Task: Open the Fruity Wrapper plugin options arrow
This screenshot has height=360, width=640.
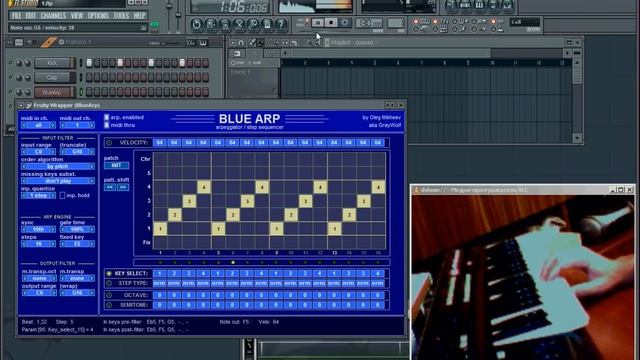Action: pyautogui.click(x=21, y=105)
